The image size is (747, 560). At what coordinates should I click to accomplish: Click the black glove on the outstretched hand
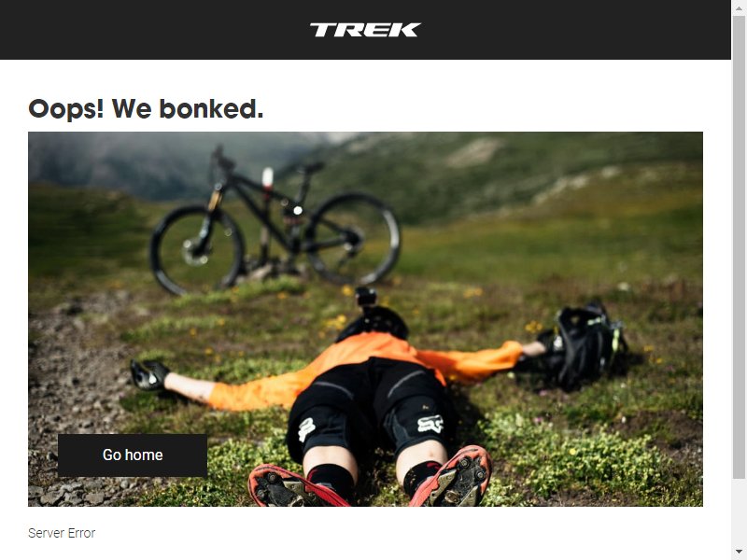pos(149,374)
